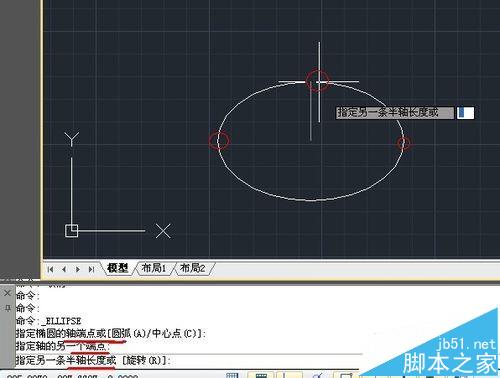Go to previous layout tab arrow
The width and height of the screenshot is (500, 378).
pos(64,269)
